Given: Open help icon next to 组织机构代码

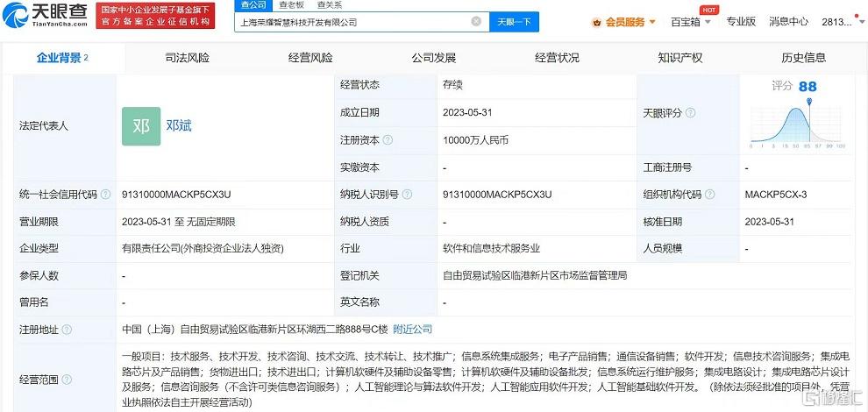Looking at the screenshot, I should [709, 195].
